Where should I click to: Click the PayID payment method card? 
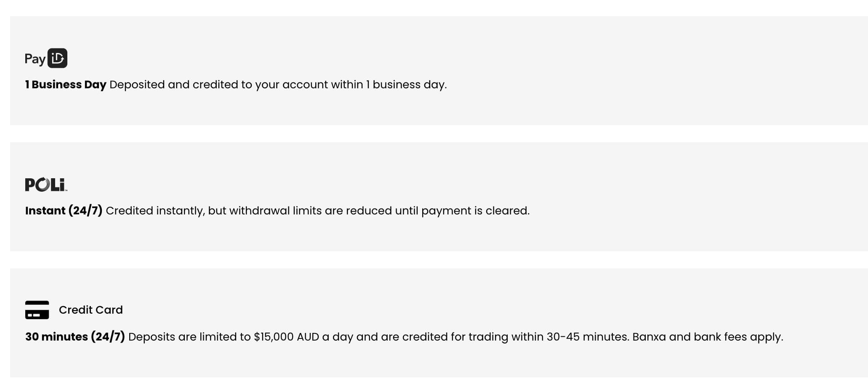[x=439, y=71]
